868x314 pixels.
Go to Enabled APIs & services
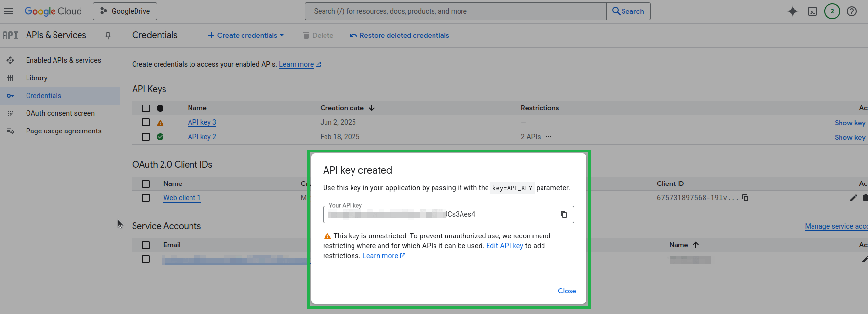(x=63, y=60)
